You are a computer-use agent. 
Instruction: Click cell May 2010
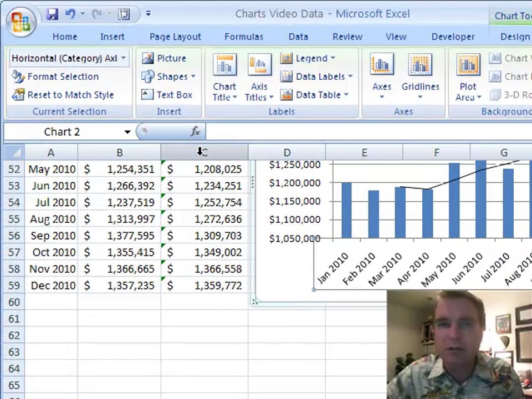tap(51, 169)
